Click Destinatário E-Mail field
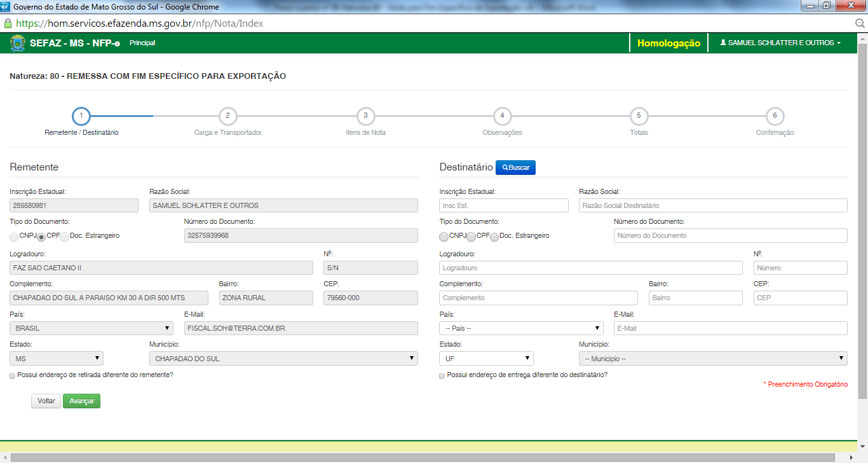 (731, 328)
